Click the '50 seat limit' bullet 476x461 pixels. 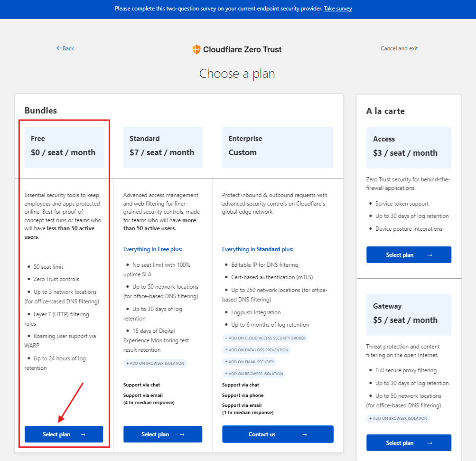pos(48,267)
